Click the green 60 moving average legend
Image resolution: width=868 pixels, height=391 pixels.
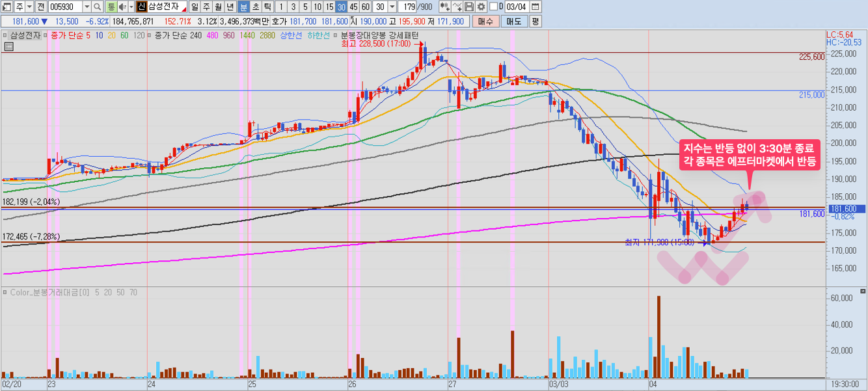pyautogui.click(x=125, y=35)
